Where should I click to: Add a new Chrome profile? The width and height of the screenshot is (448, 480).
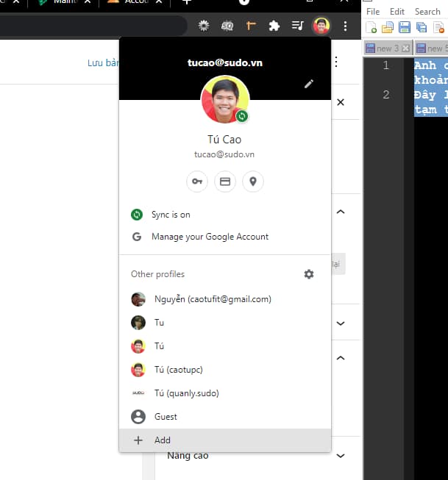[225, 440]
